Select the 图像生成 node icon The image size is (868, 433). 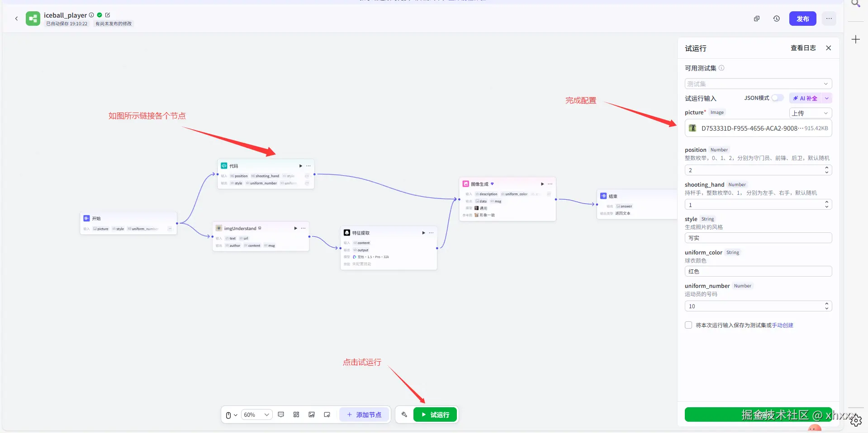[x=465, y=184]
